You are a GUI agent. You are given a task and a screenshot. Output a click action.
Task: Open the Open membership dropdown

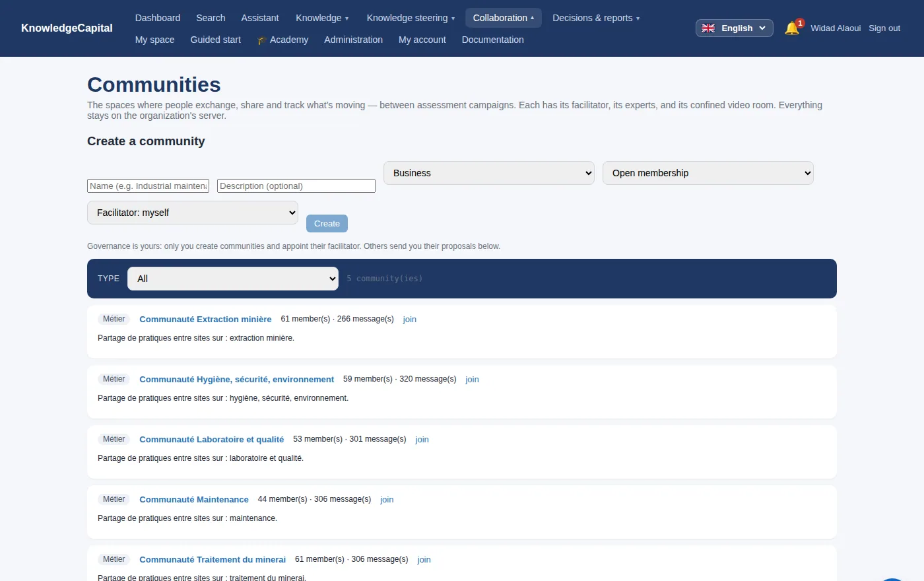coord(708,173)
